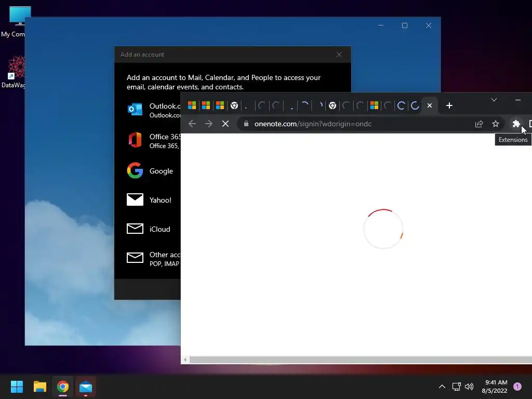This screenshot has height=399, width=532.
Task: Close the active Chrome tab
Action: click(x=430, y=105)
